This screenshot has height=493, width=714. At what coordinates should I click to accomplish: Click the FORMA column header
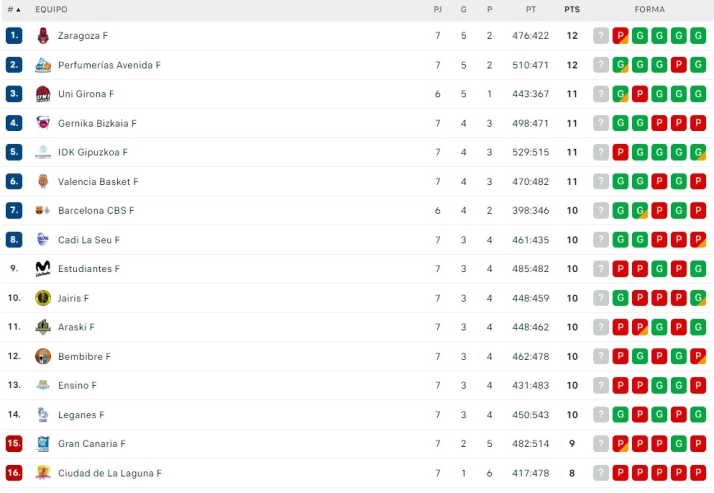click(648, 9)
